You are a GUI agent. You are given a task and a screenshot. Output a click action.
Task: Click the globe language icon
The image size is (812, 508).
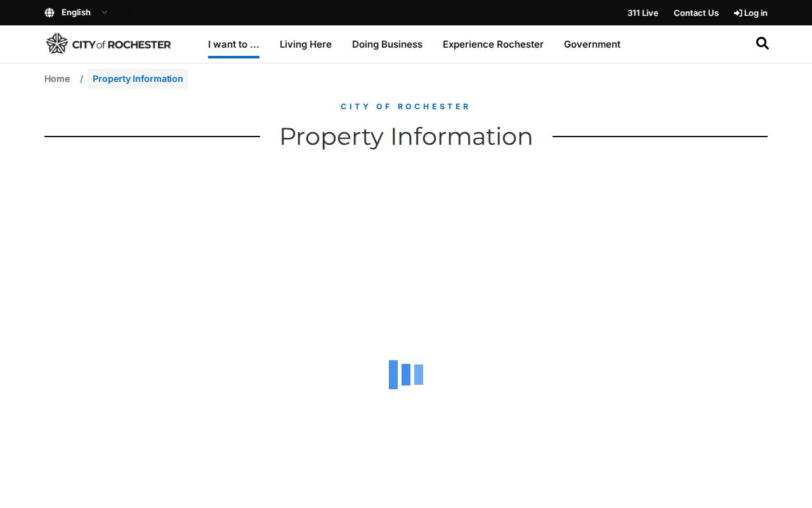click(x=49, y=13)
